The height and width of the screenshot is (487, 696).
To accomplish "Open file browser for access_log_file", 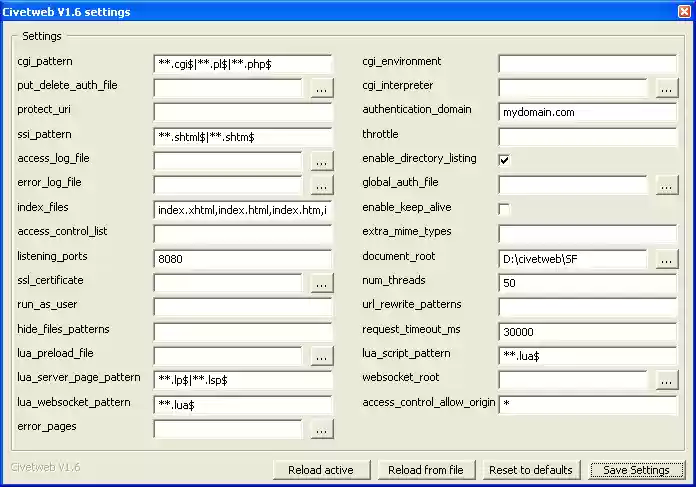I will pos(321,161).
